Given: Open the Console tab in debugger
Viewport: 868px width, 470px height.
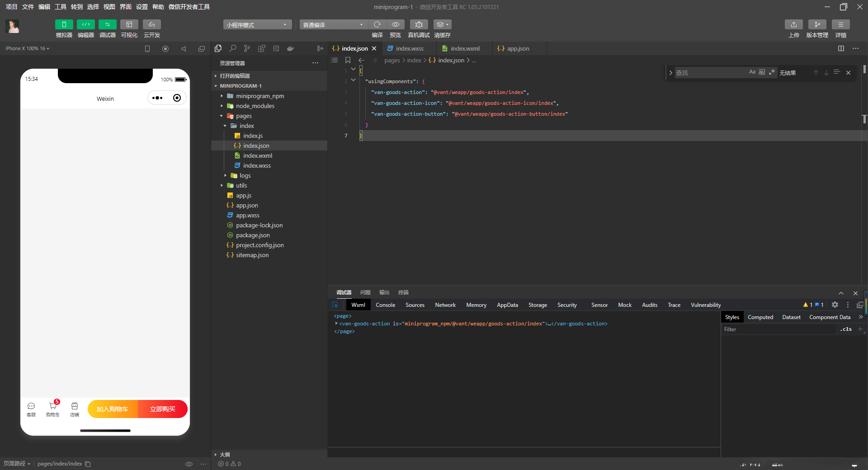Looking at the screenshot, I should 385,305.
